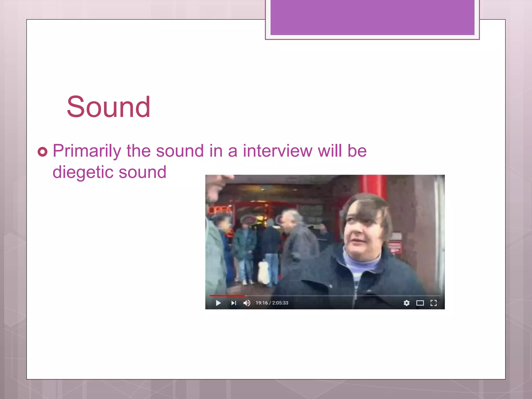Enter fullscreen with the corner brackets icon
Screen dimensions: 532x399
[434, 303]
